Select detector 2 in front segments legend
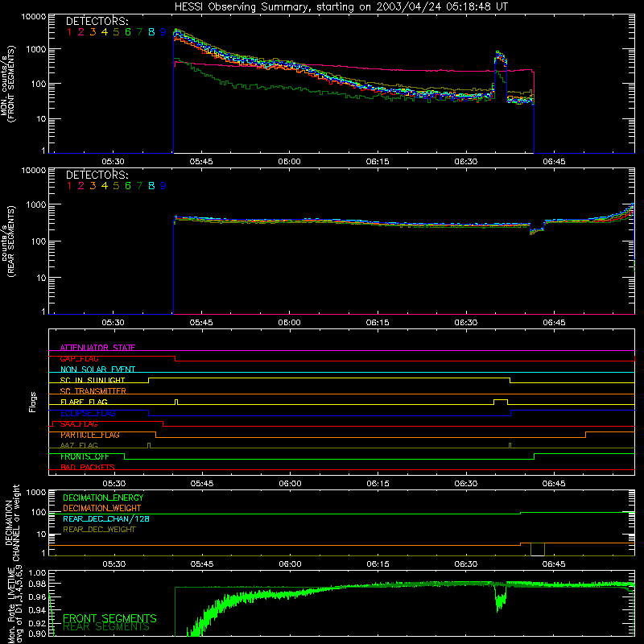This screenshot has width=644, height=644. pyautogui.click(x=81, y=32)
